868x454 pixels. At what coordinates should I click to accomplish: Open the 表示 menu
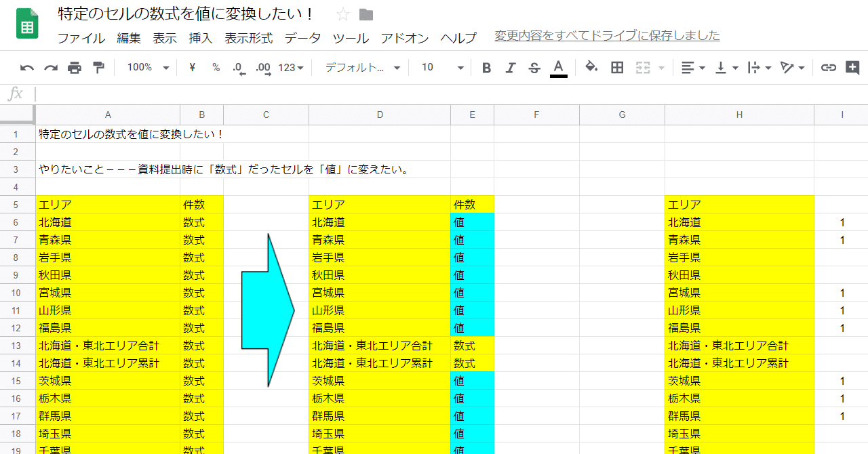point(165,38)
